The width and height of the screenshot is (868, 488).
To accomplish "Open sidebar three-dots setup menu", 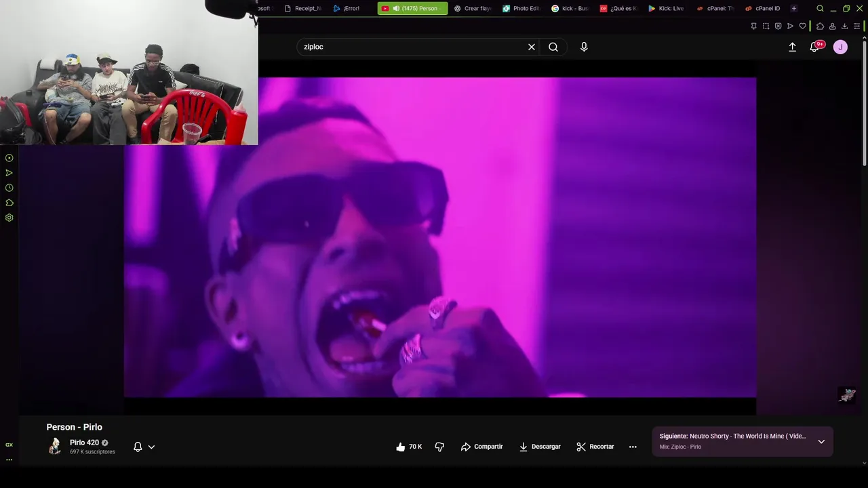I will tap(9, 460).
